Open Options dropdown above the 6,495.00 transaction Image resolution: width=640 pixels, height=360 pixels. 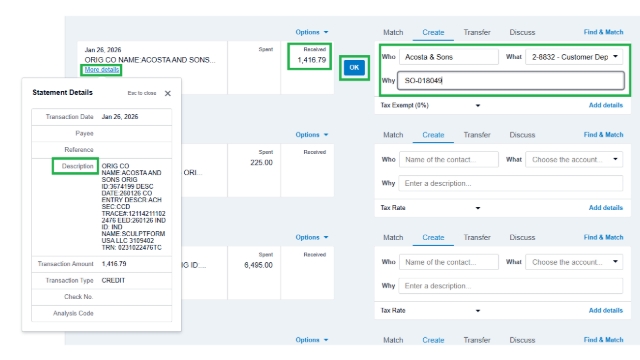point(312,237)
